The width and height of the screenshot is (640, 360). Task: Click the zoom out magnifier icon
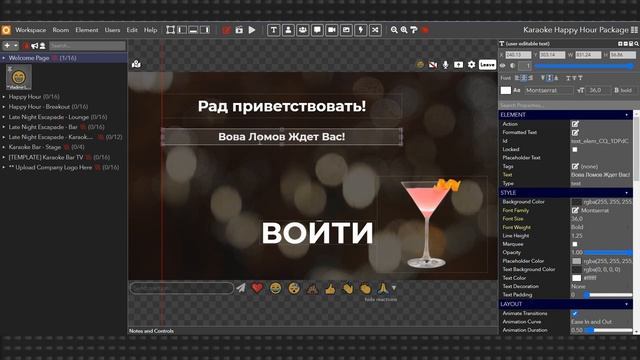[x=394, y=30]
